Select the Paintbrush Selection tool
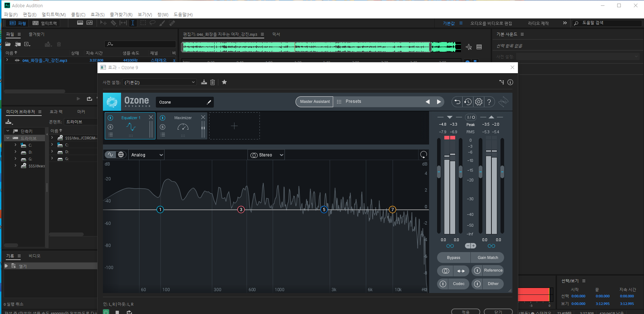Screen dimensions: 644x314 [x=162, y=23]
